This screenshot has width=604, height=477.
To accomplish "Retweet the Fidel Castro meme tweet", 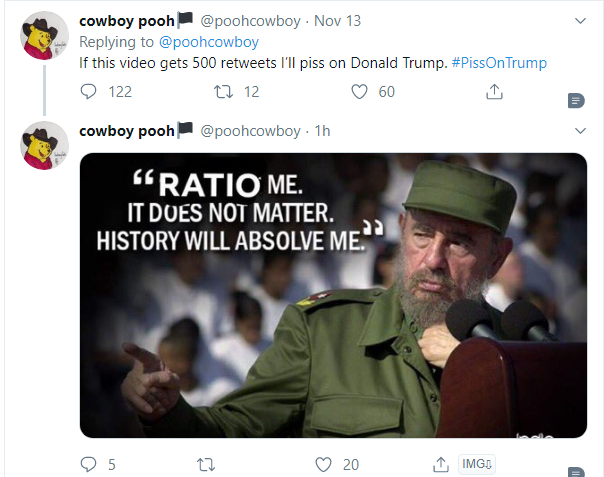I will click(206, 464).
